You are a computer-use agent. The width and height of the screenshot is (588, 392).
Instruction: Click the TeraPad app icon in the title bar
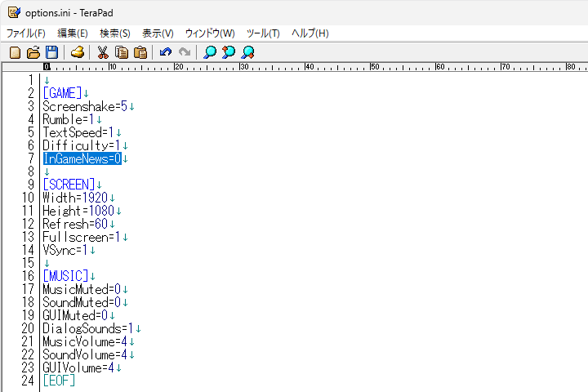click(14, 12)
